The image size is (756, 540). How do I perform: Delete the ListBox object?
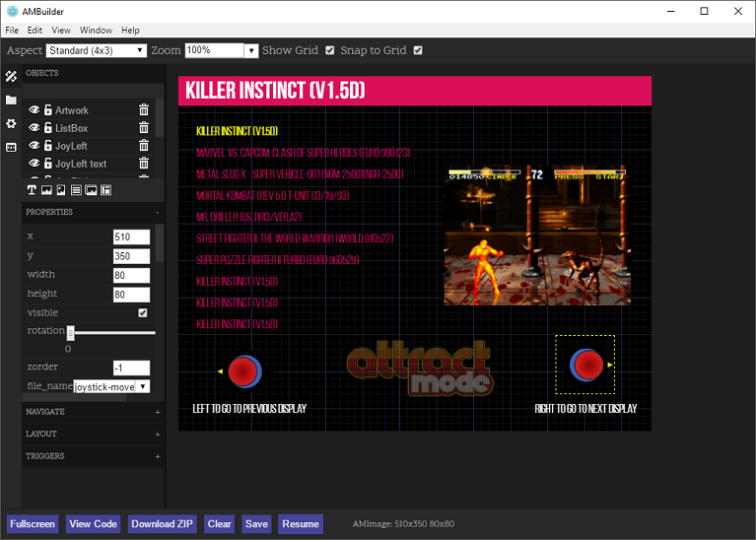coord(144,128)
